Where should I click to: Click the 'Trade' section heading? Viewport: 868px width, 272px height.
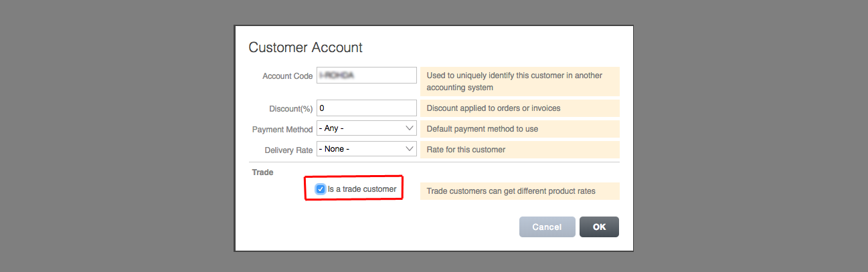click(262, 172)
